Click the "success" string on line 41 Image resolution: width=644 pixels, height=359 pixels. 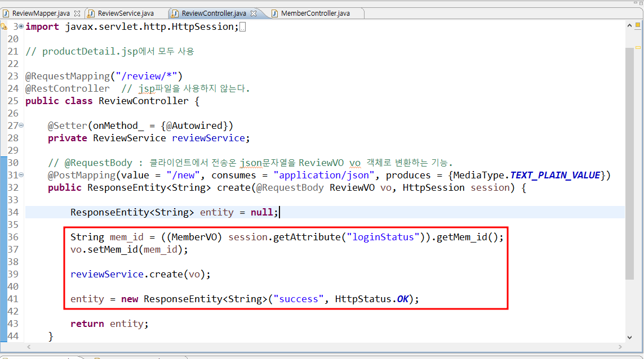(x=298, y=299)
